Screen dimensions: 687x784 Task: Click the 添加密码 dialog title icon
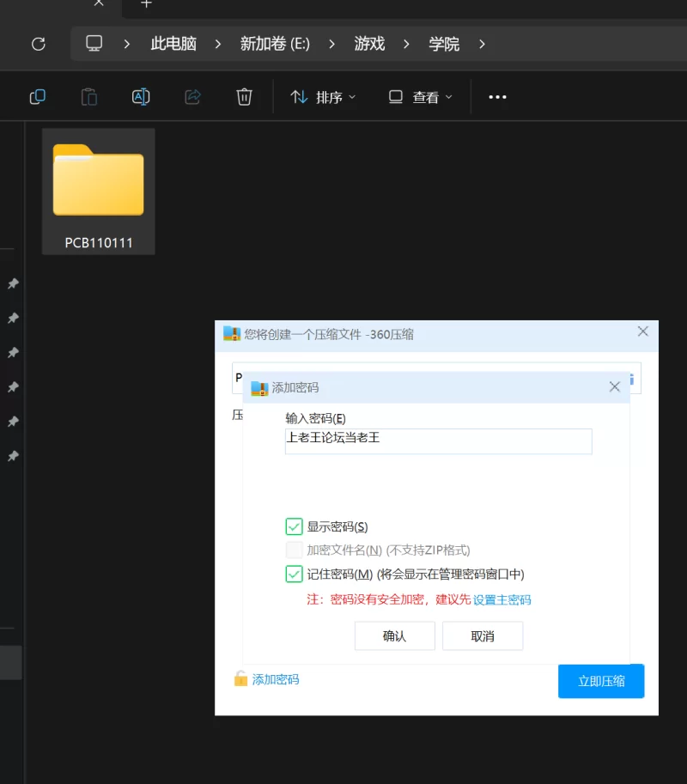[x=259, y=388]
